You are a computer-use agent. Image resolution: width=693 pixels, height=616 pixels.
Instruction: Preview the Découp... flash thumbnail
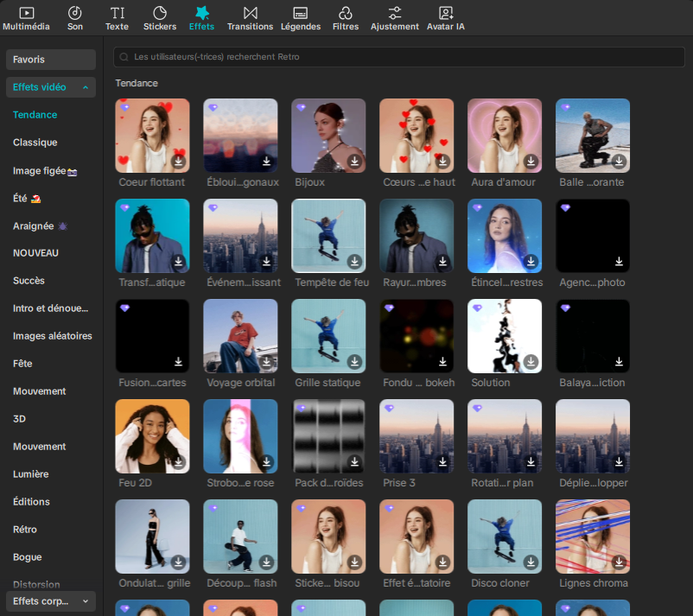click(x=240, y=537)
